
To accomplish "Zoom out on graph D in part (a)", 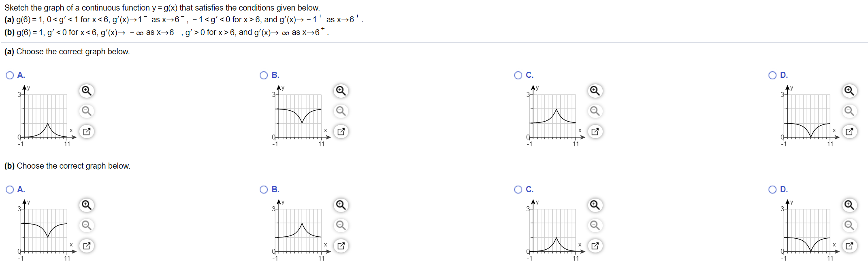I will coord(849,111).
